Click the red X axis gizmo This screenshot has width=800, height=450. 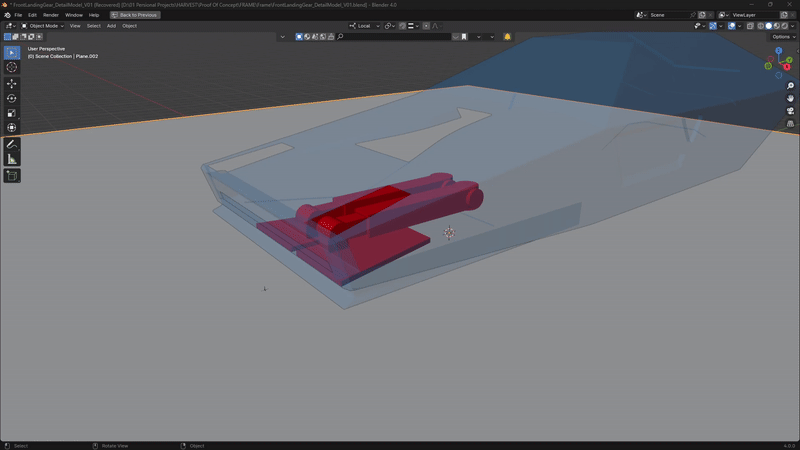point(787,67)
